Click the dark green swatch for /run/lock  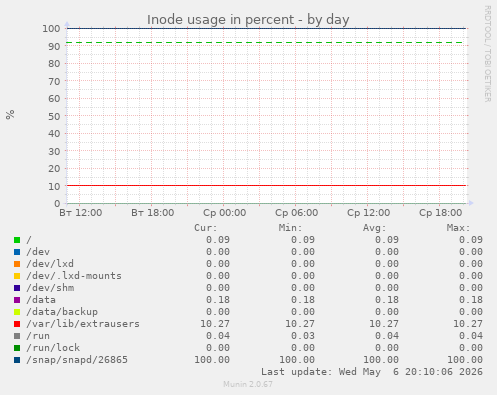[x=17, y=348]
